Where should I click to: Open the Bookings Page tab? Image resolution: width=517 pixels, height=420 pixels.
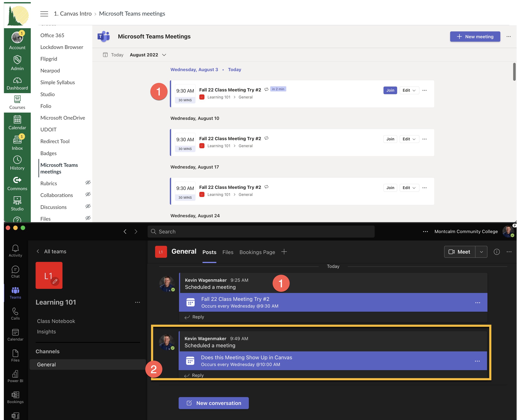pos(257,252)
